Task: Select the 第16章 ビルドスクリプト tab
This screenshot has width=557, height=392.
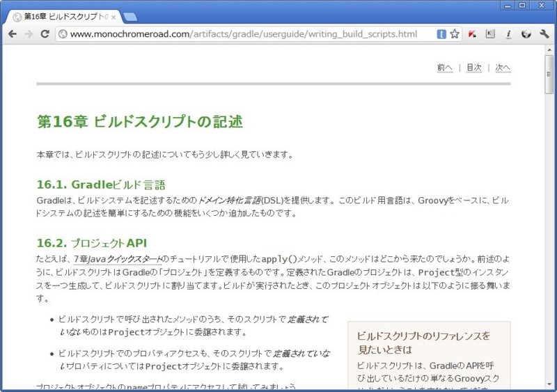Action: pos(64,17)
